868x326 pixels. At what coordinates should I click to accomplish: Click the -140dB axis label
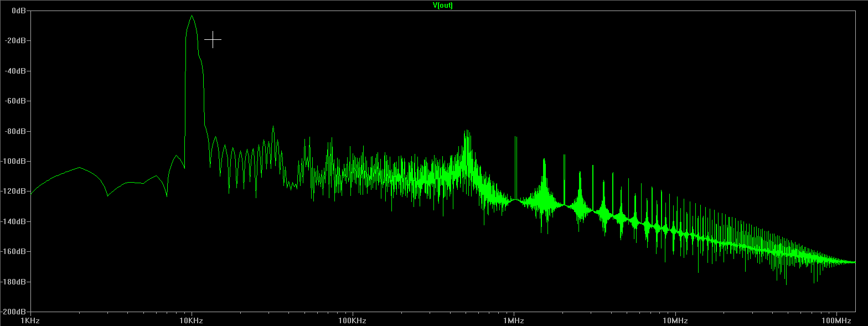coord(14,221)
